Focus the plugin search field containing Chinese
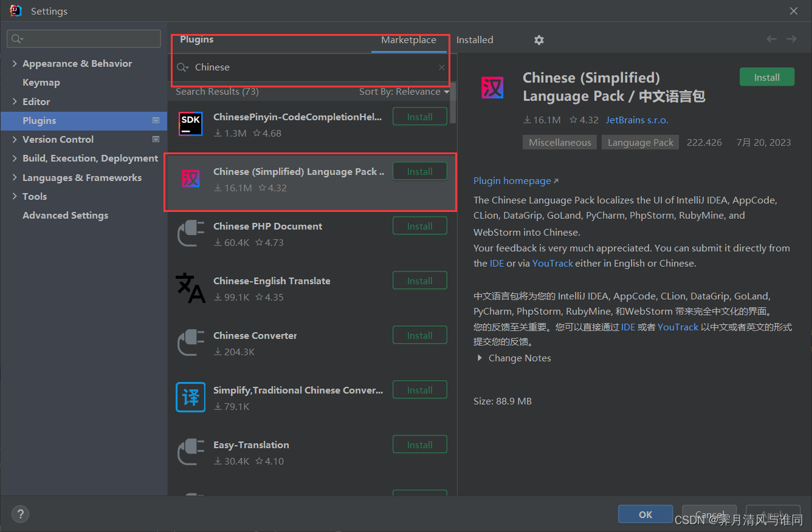This screenshot has height=532, width=812. [x=311, y=67]
